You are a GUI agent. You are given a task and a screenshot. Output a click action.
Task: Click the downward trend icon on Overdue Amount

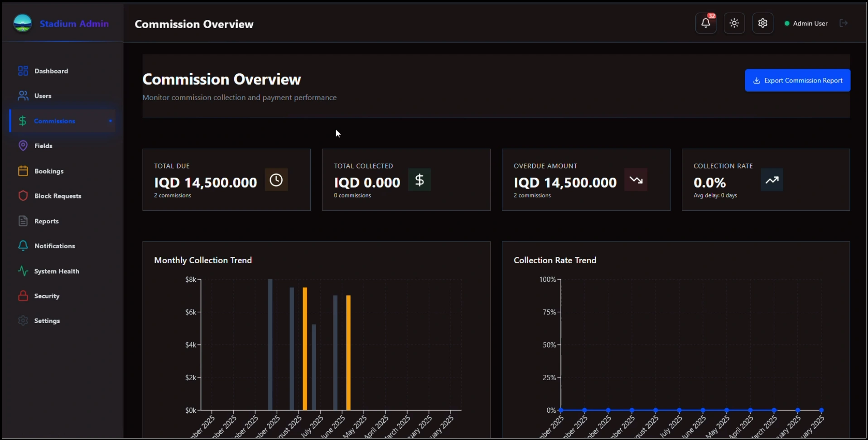(x=636, y=179)
